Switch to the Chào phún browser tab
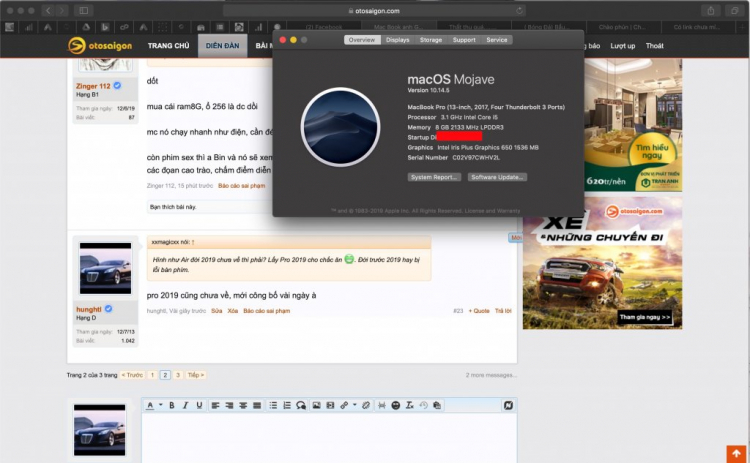This screenshot has width=750, height=463. click(x=622, y=27)
